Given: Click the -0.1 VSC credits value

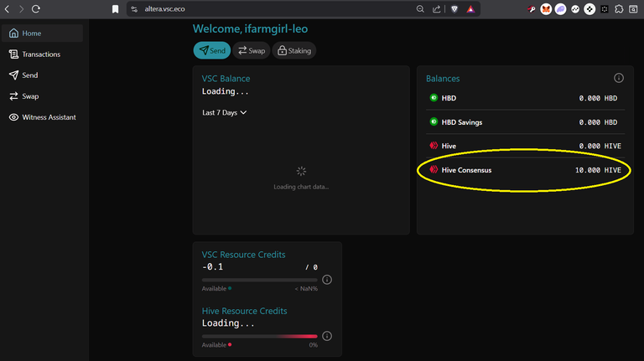Looking at the screenshot, I should [x=212, y=266].
